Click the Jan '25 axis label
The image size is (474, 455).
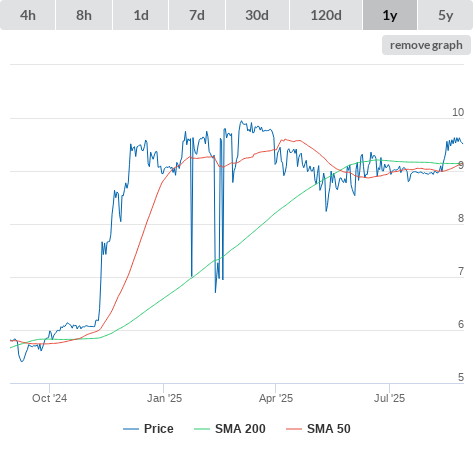[164, 398]
